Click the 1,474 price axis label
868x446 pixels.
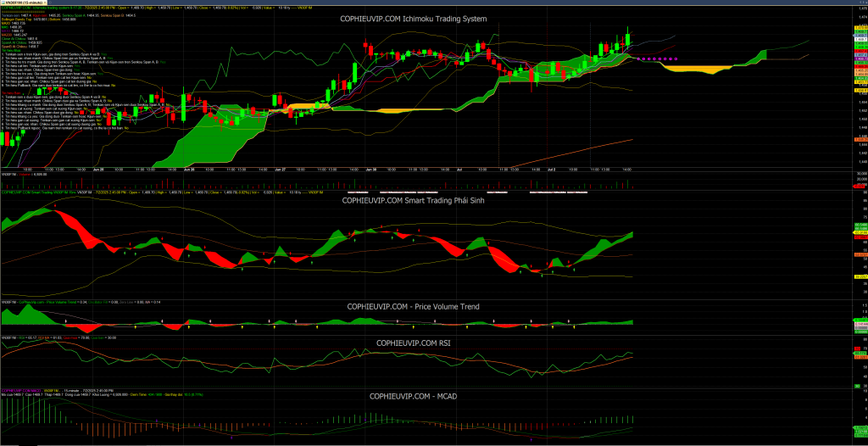(863, 17)
